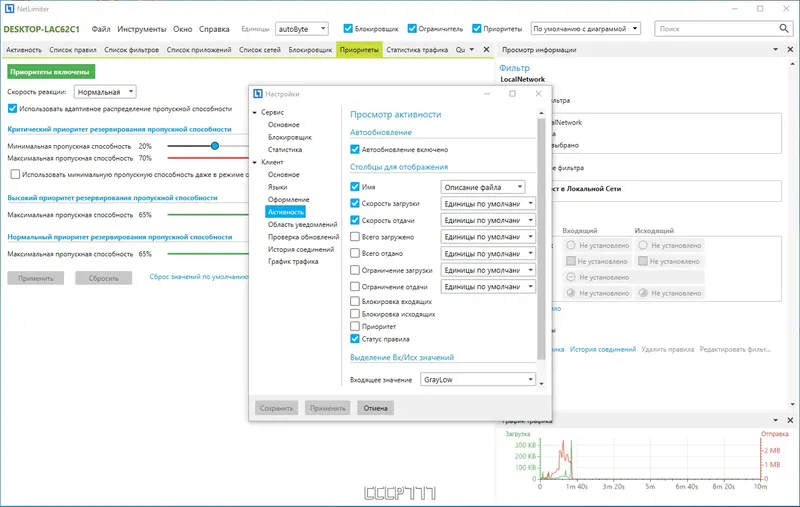Image resolution: width=800 pixels, height=507 pixels.
Task: Switch to the Список правил tab
Action: 73,49
